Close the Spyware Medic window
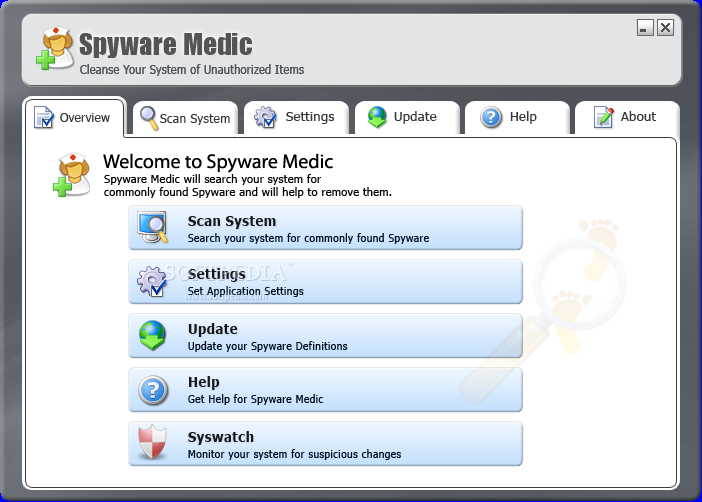This screenshot has width=702, height=502. pyautogui.click(x=665, y=28)
